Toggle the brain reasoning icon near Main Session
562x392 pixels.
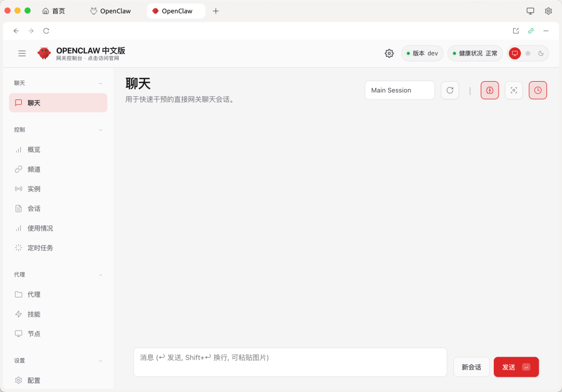(490, 90)
